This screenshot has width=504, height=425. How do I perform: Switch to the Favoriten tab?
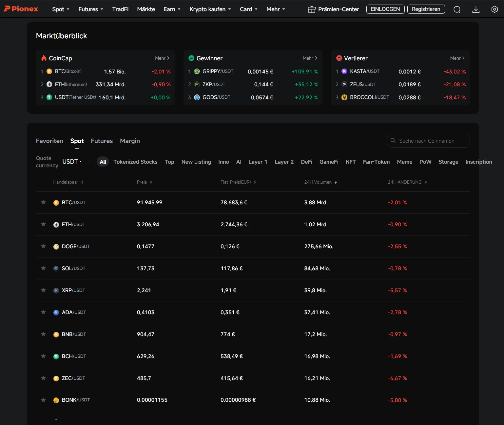pos(49,141)
